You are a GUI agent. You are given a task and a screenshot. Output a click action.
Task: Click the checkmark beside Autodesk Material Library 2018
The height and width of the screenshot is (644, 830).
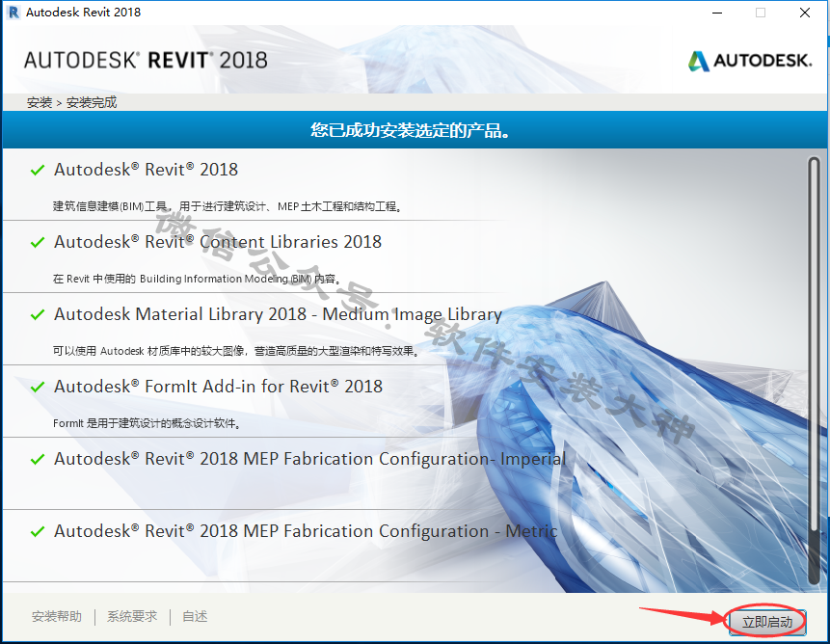37,315
